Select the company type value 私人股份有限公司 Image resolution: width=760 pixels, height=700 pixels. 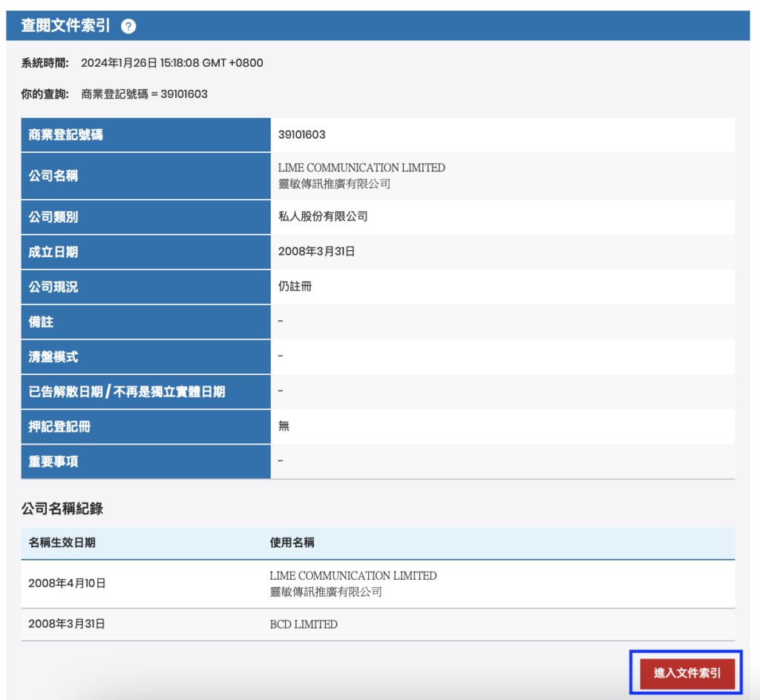(x=323, y=217)
